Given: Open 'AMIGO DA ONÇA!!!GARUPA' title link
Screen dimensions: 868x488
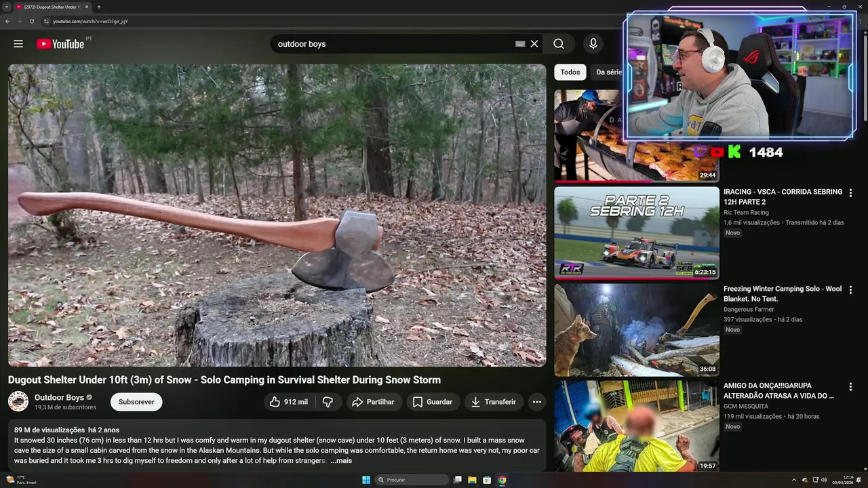Looking at the screenshot, I should 778,390.
